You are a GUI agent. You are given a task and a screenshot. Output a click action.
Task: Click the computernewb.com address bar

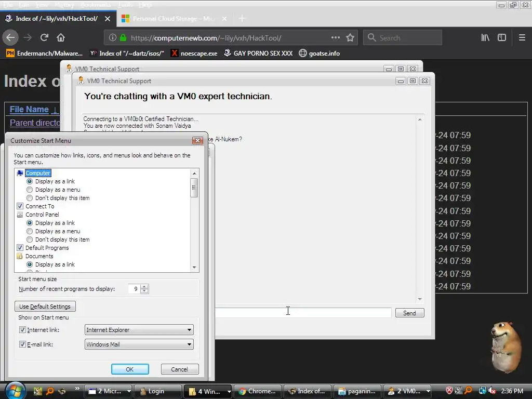tap(231, 37)
